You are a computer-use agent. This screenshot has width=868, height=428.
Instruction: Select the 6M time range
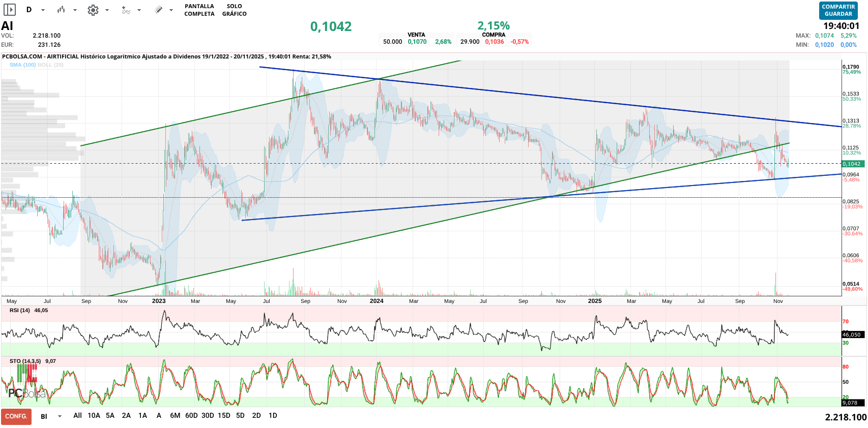tap(175, 416)
